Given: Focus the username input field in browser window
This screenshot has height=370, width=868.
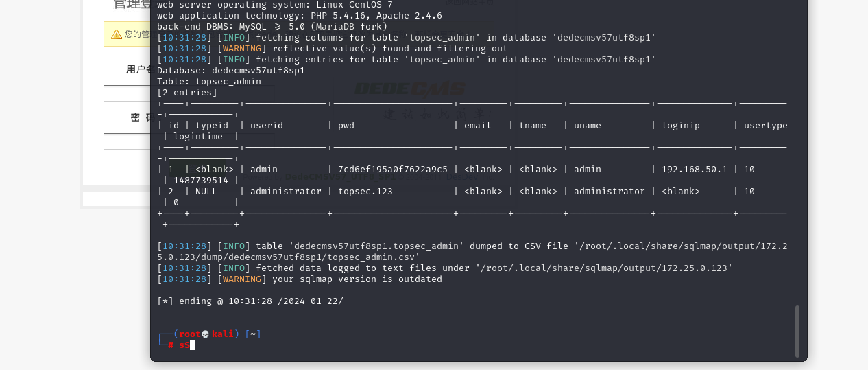Looking at the screenshot, I should coord(128,93).
